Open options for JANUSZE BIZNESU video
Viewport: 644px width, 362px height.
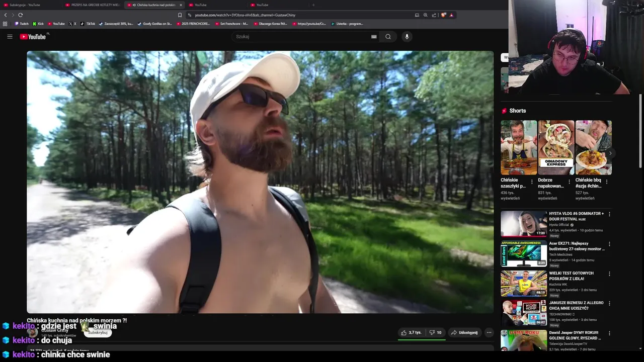pos(609,303)
